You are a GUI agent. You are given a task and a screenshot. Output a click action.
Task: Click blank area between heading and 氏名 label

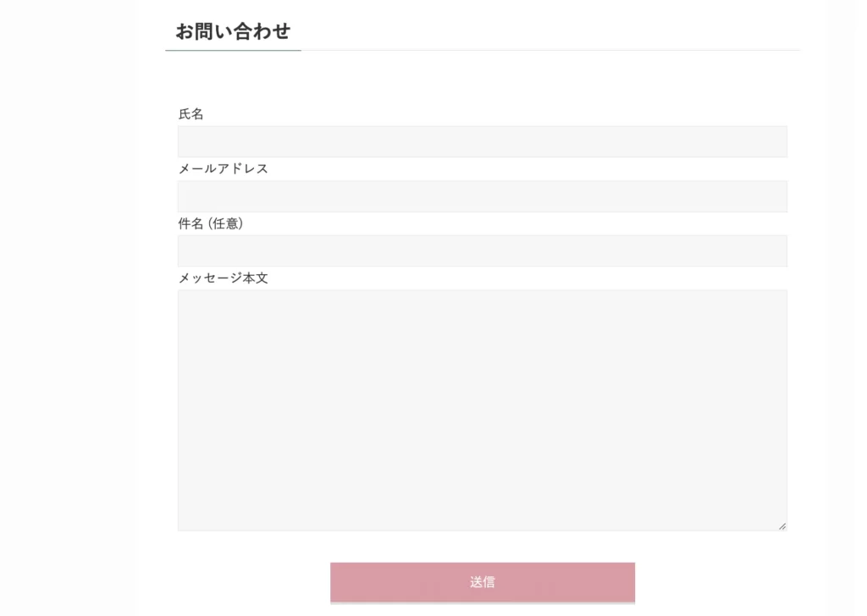(482, 79)
